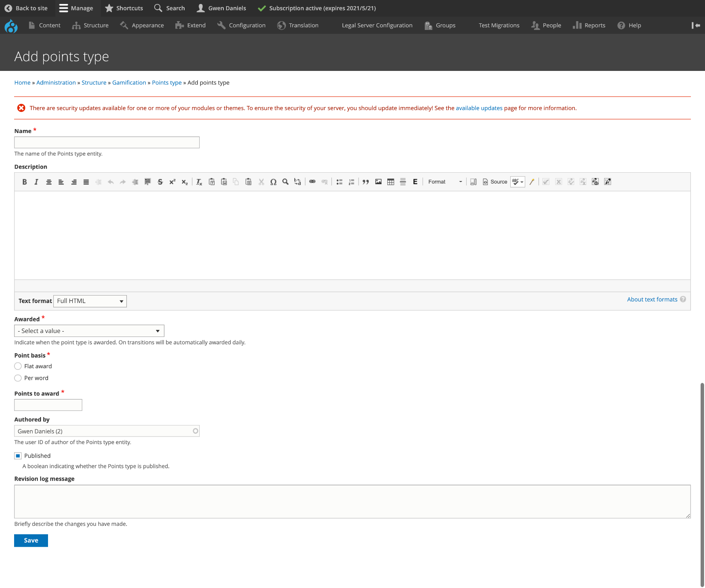The width and height of the screenshot is (705, 588).
Task: Select the Per word radio button
Action: 18,378
